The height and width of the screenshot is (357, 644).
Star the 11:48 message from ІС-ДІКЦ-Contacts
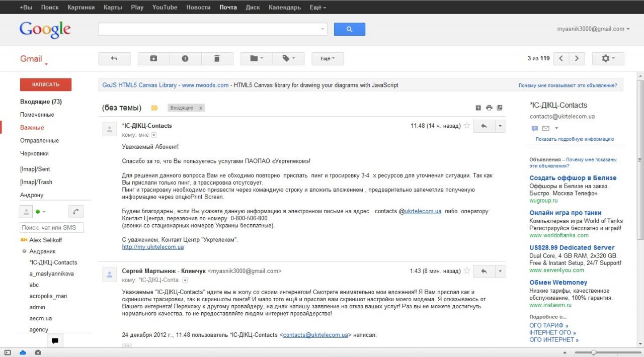pos(467,126)
